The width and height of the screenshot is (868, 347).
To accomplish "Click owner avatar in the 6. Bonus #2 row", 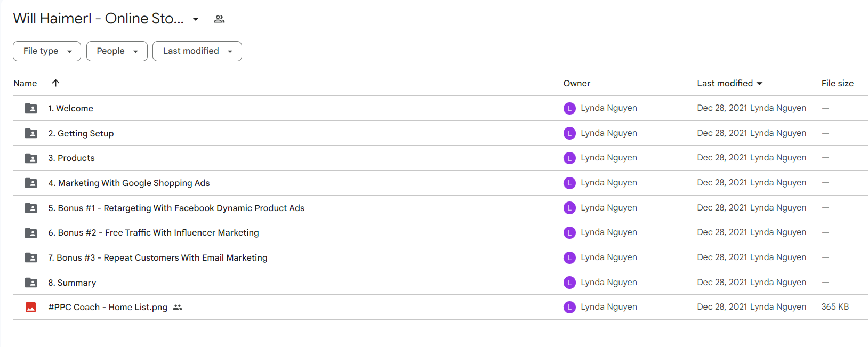I will [x=569, y=232].
